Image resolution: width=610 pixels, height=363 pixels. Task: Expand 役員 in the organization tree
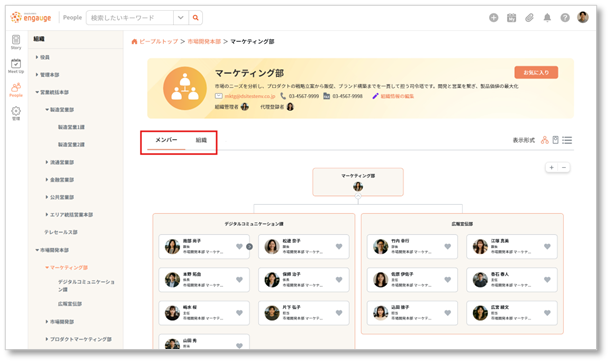pyautogui.click(x=37, y=57)
